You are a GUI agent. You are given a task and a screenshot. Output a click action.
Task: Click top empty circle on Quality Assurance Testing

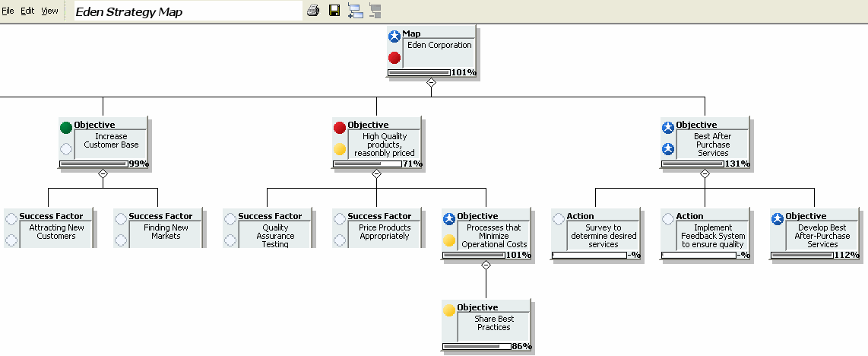[230, 219]
